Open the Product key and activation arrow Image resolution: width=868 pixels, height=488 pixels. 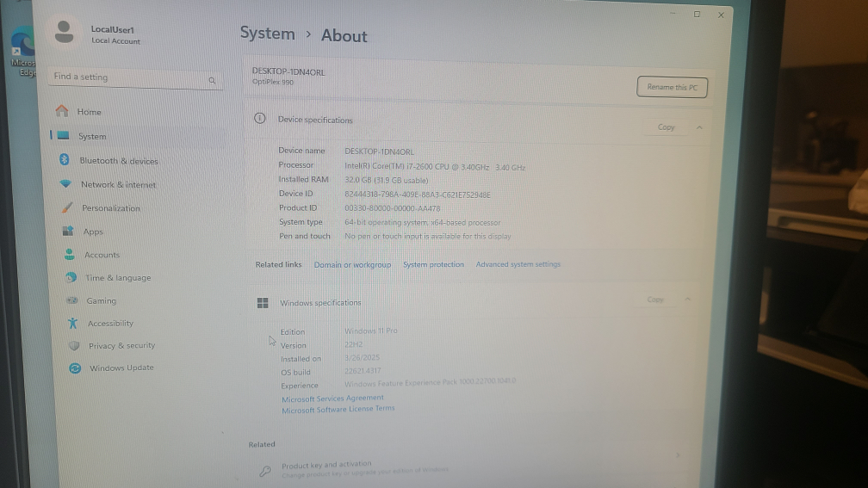point(678,455)
